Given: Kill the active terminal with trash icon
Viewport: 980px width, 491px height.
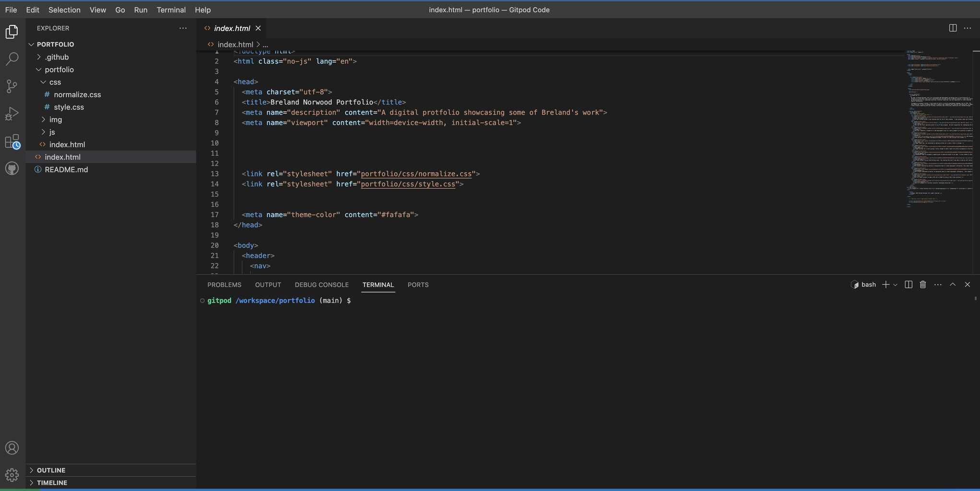Looking at the screenshot, I should click(x=923, y=284).
